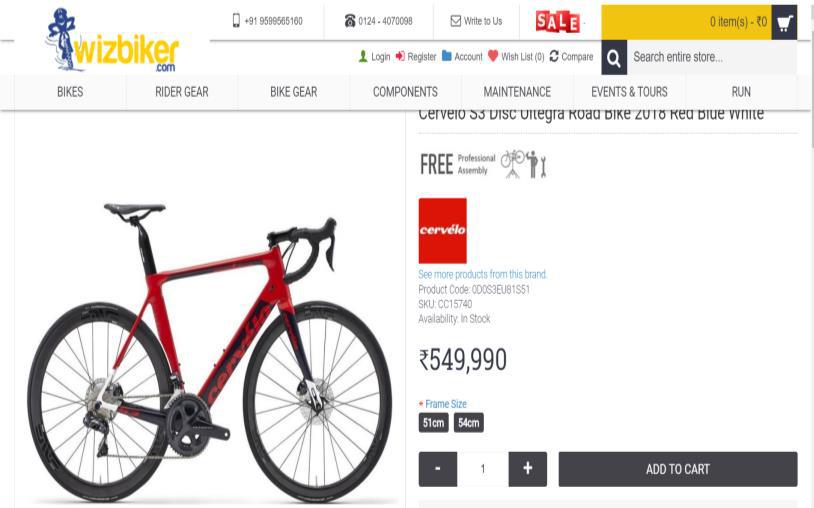Click the Wish List heart icon
The image size is (814, 508).
493,56
